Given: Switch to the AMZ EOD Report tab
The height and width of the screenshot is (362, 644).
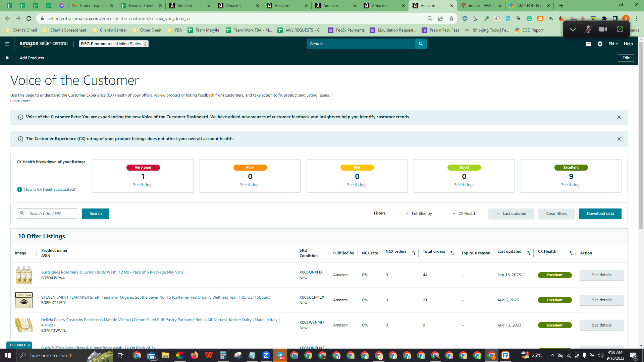Looking at the screenshot, I should pos(530,6).
